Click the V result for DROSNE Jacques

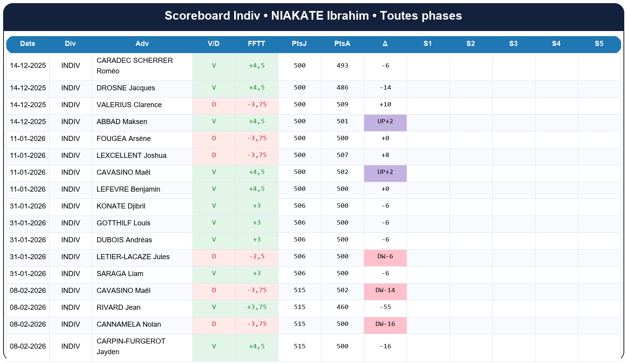pos(214,88)
